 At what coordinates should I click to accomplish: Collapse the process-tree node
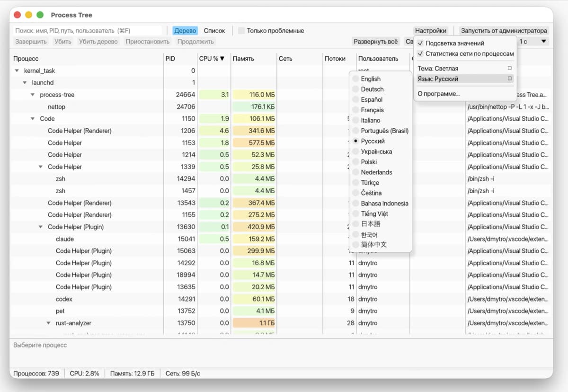[33, 95]
